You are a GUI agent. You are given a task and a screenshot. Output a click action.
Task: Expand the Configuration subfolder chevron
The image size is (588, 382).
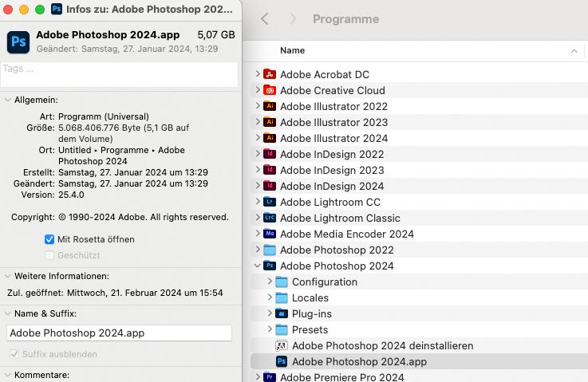tap(270, 281)
